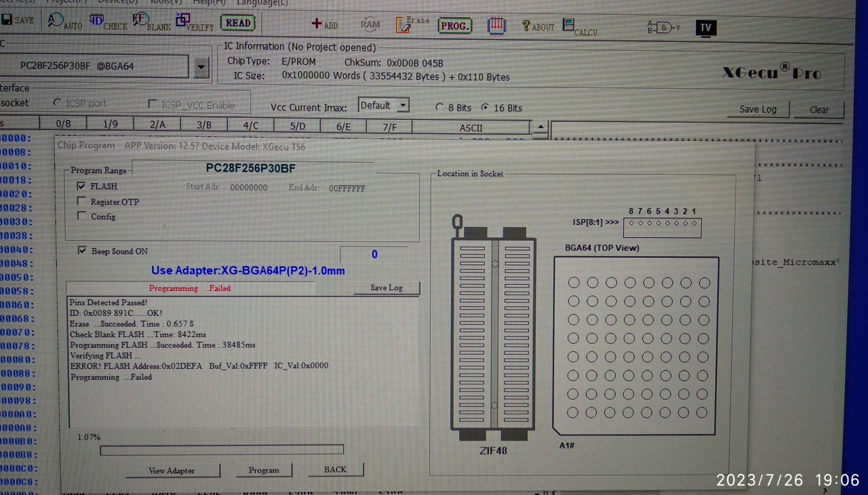Select the 8 Bits radio option
Screen dimensions: 868x495
pyautogui.click(x=440, y=107)
